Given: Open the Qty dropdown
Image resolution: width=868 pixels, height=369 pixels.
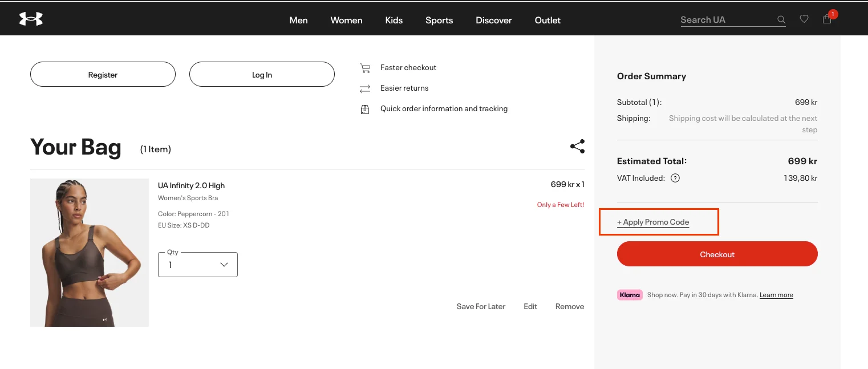Looking at the screenshot, I should (x=198, y=265).
